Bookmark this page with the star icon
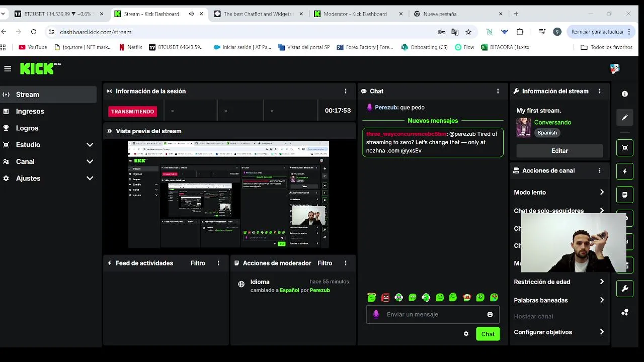The image size is (644, 362). [x=468, y=32]
